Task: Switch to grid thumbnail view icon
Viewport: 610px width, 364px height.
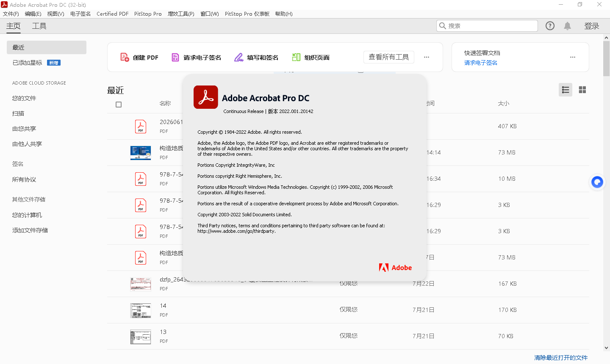Action: 582,90
